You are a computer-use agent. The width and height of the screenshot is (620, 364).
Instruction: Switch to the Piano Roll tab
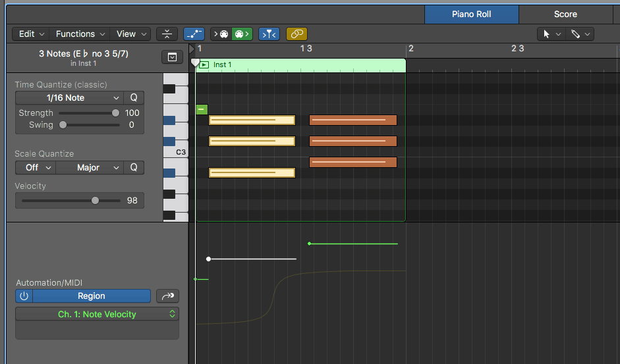coord(471,14)
